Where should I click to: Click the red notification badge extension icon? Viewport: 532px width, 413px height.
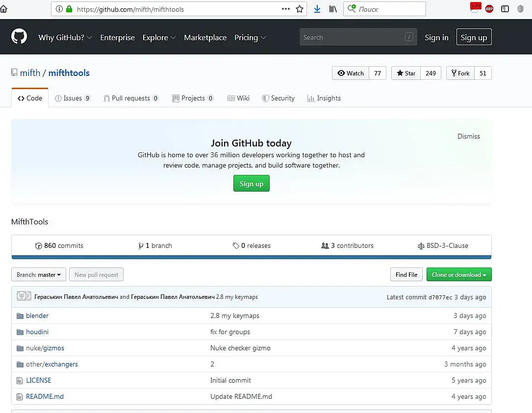click(x=475, y=7)
